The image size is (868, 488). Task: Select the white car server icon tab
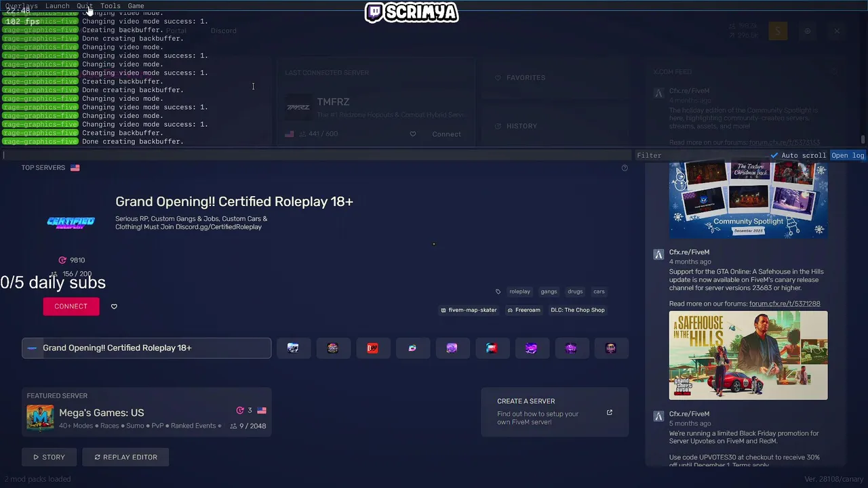click(293, 348)
